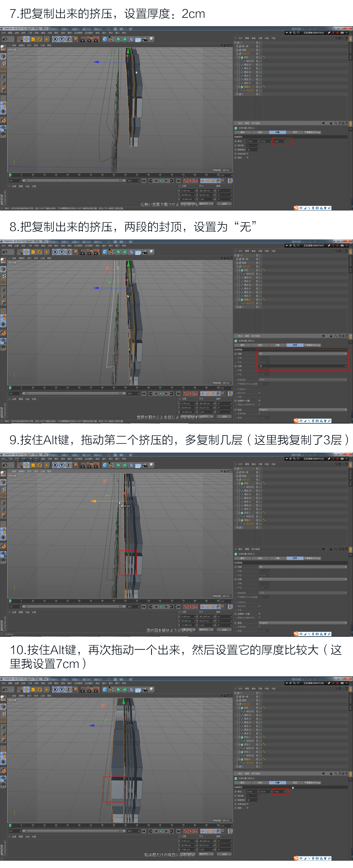The height and width of the screenshot is (868, 353).
Task: Switch to 对象 tab in step 7 attributes
Action: coord(277,132)
